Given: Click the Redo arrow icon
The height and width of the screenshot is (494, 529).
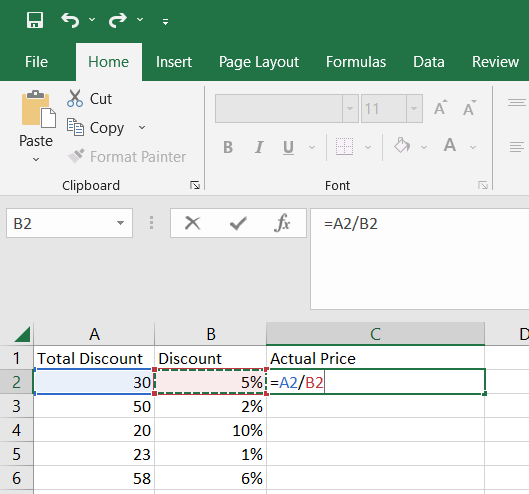Looking at the screenshot, I should point(117,20).
